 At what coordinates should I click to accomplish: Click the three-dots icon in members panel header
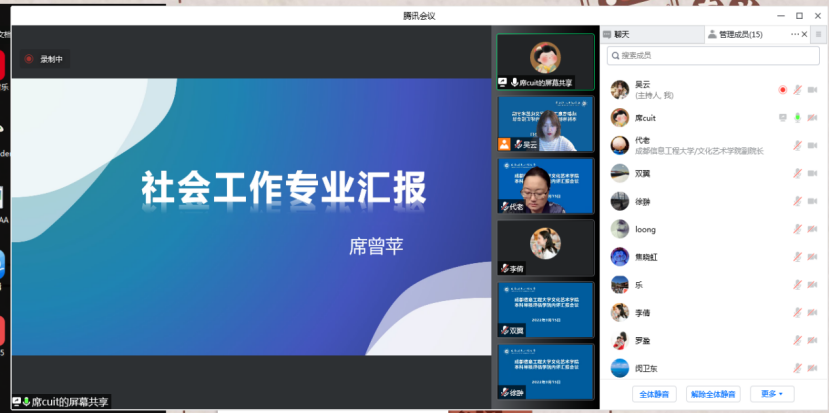[796, 34]
